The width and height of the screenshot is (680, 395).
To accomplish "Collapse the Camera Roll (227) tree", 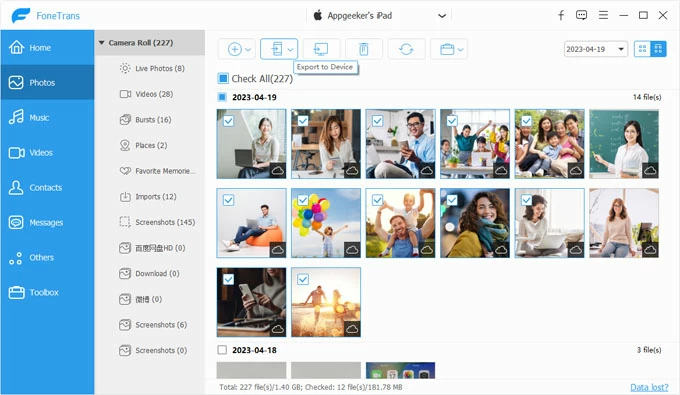I will coord(101,42).
